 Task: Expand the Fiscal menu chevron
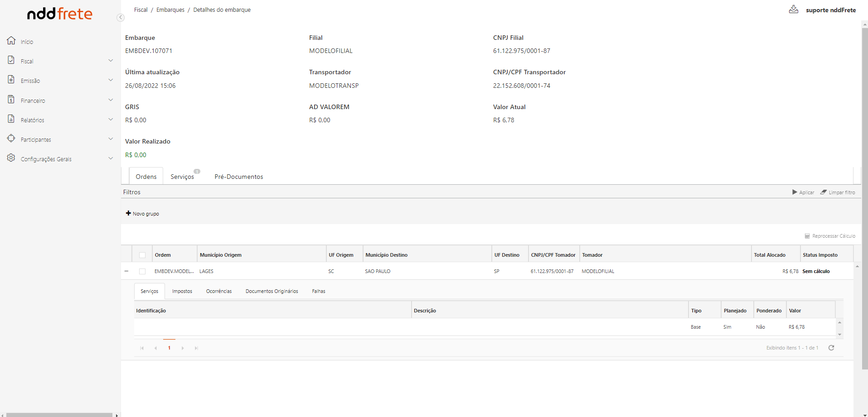[111, 61]
